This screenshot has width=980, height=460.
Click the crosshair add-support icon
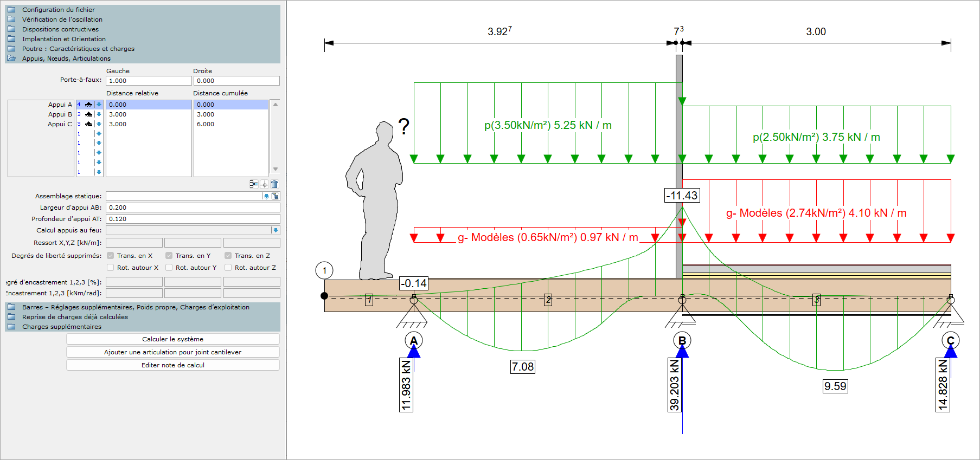click(264, 184)
